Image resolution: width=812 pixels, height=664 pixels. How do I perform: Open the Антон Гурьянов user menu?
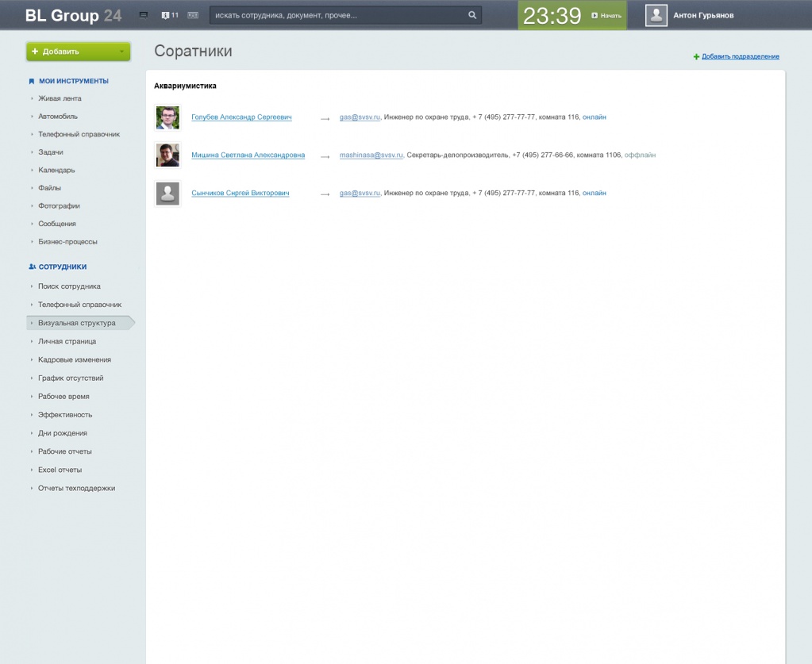703,15
